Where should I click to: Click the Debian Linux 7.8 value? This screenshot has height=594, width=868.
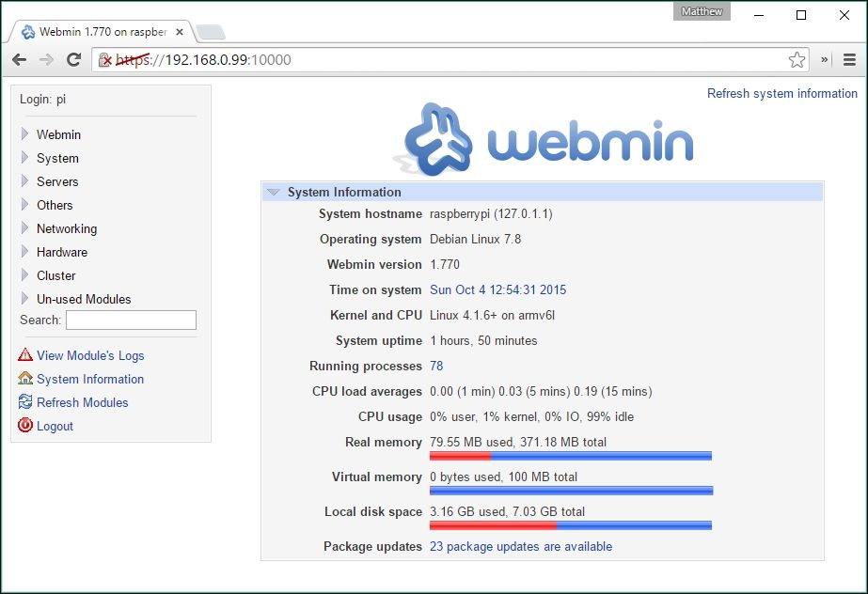(x=476, y=239)
